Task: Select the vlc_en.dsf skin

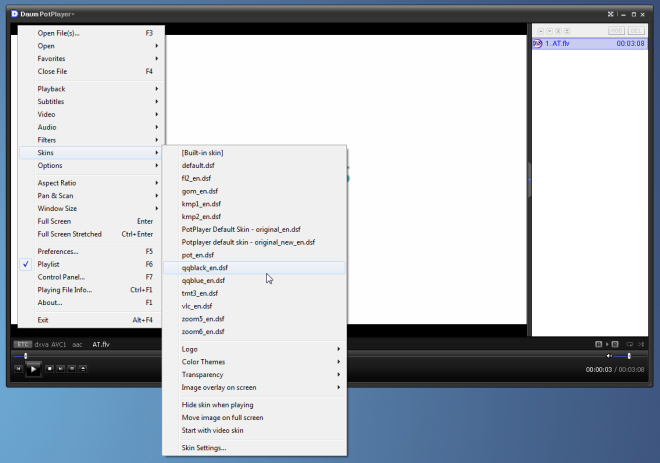Action: tap(254, 306)
